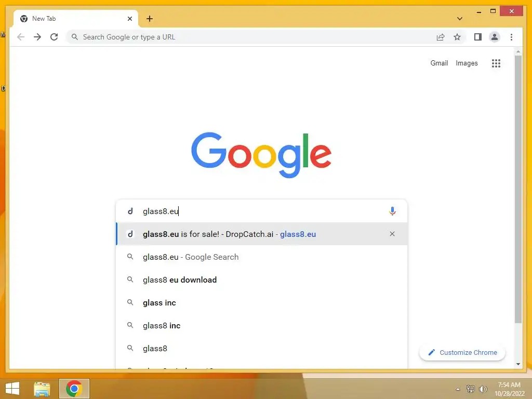Expand the tab search chevron

click(459, 19)
